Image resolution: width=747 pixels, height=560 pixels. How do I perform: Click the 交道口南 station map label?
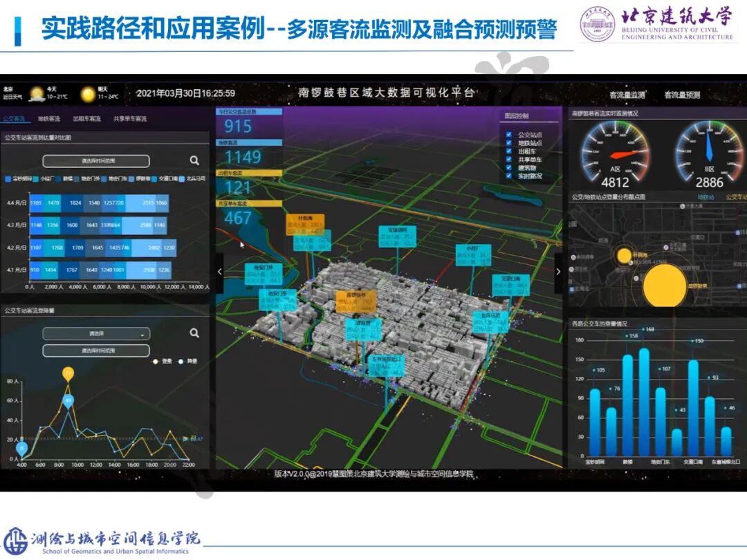tap(510, 286)
